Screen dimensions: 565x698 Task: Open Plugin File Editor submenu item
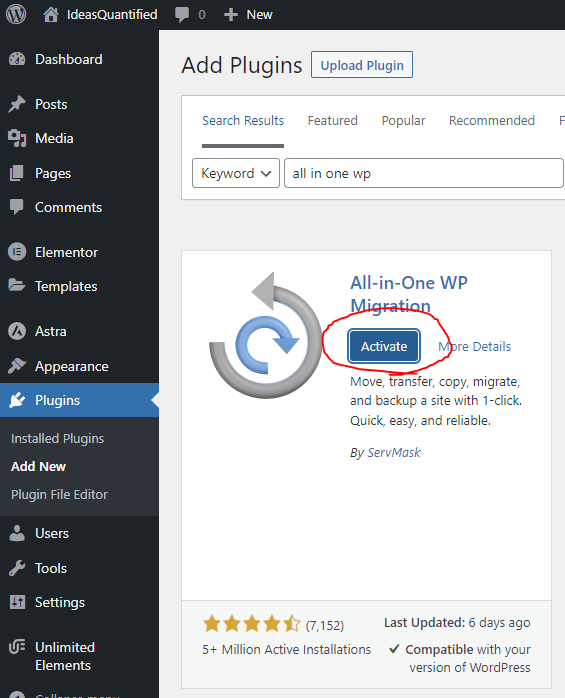tap(59, 495)
